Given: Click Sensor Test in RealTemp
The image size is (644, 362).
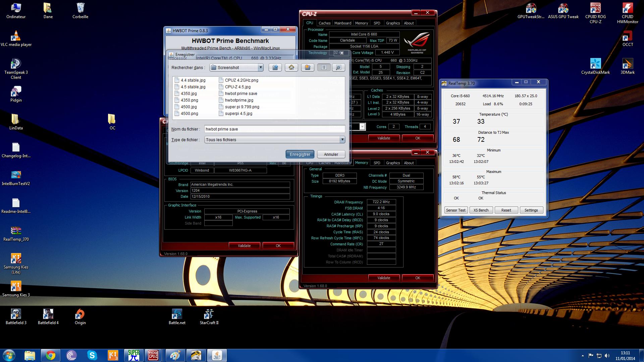Looking at the screenshot, I should click(x=456, y=210).
